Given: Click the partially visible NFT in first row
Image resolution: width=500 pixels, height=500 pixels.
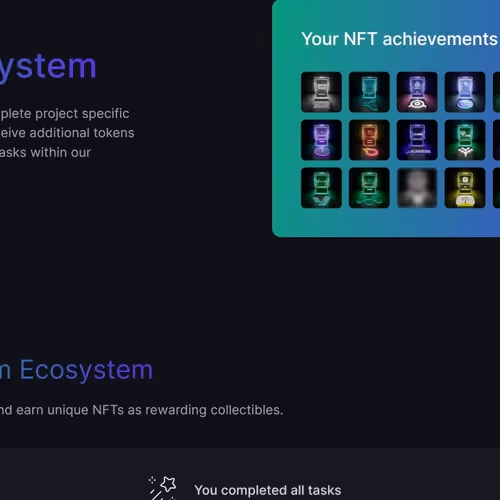Looking at the screenshot, I should pos(496,92).
